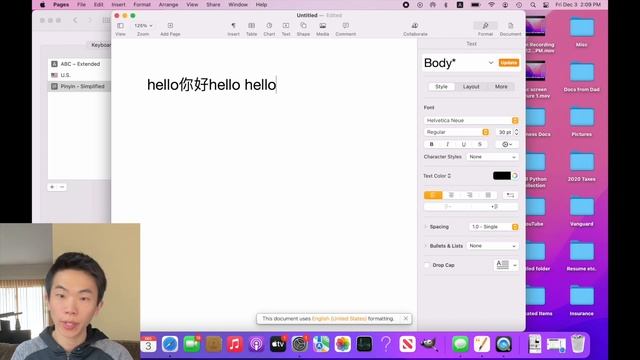Align text to the right
This screenshot has height=360, width=640.
(x=469, y=196)
